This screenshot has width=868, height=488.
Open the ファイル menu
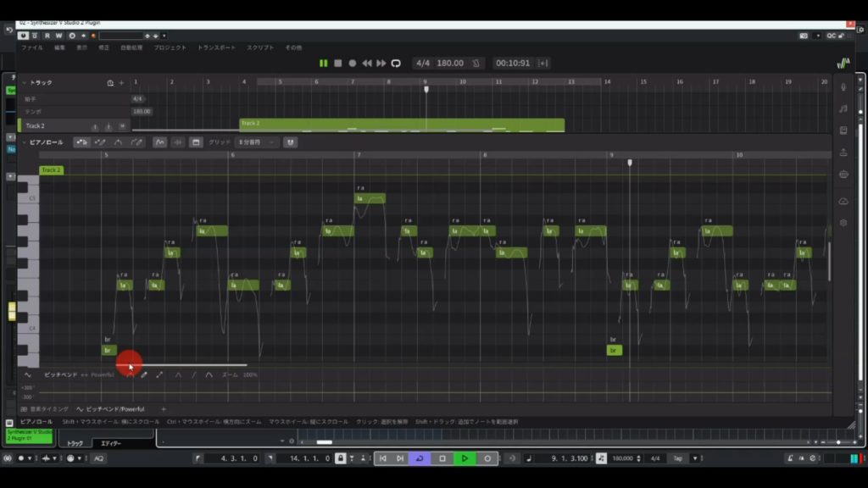point(31,47)
